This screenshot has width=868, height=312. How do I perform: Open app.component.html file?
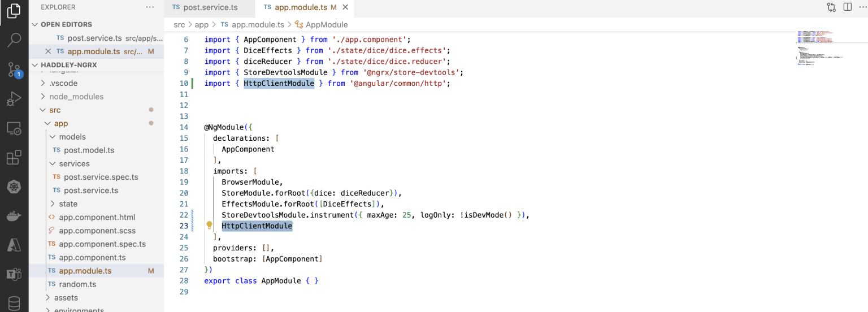(x=97, y=217)
